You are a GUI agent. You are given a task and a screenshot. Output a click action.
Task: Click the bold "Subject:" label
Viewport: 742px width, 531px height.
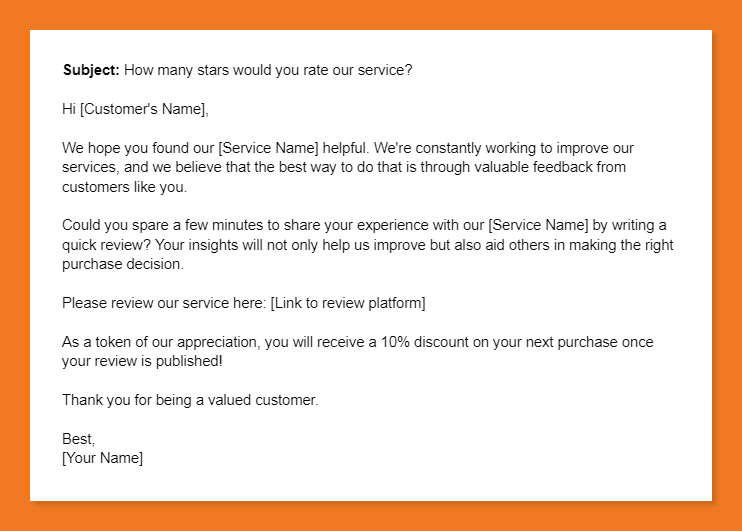tap(91, 70)
